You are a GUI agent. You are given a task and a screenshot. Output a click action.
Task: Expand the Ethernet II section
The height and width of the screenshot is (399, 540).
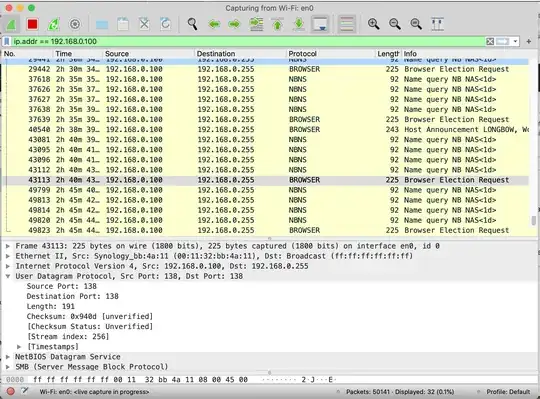[x=8, y=256]
